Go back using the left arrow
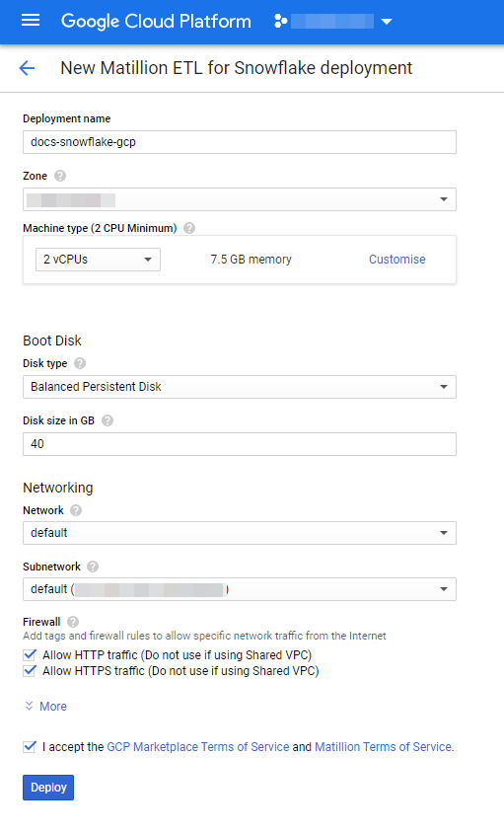The image size is (504, 832). (x=27, y=68)
